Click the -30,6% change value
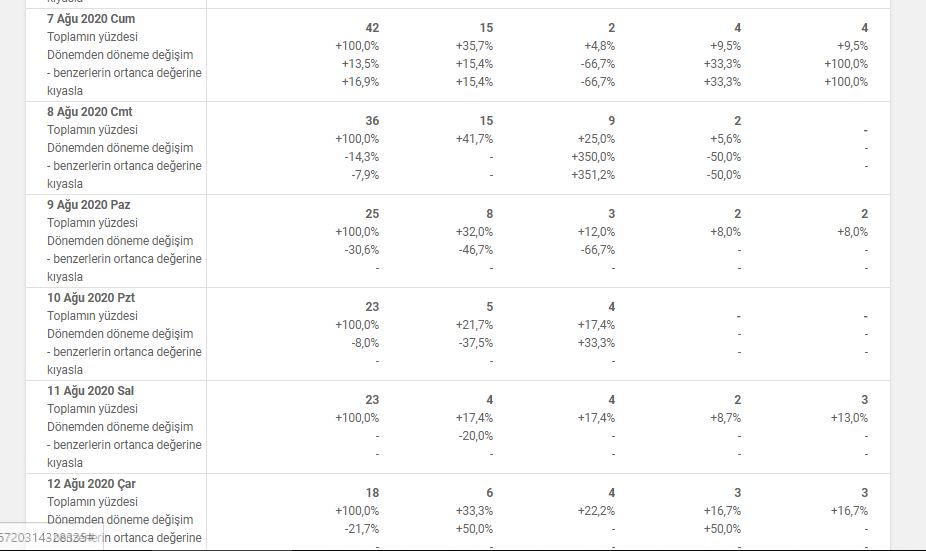This screenshot has width=926, height=551. click(x=362, y=250)
